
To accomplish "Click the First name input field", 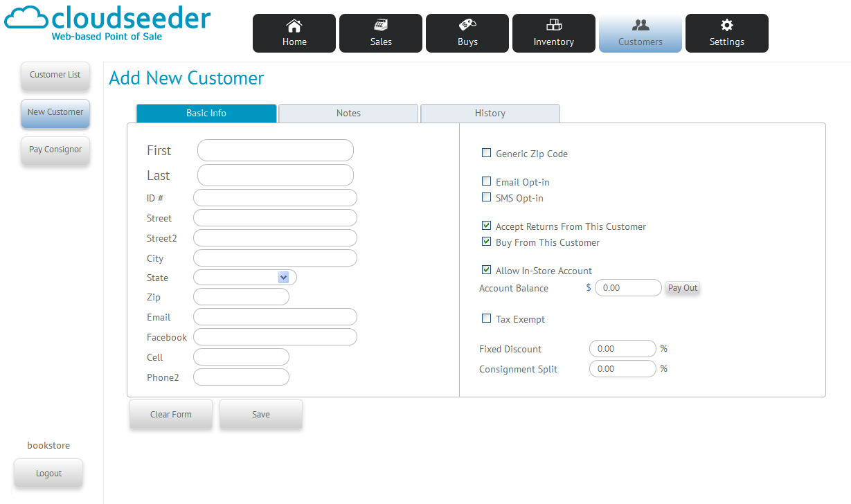I will [275, 150].
